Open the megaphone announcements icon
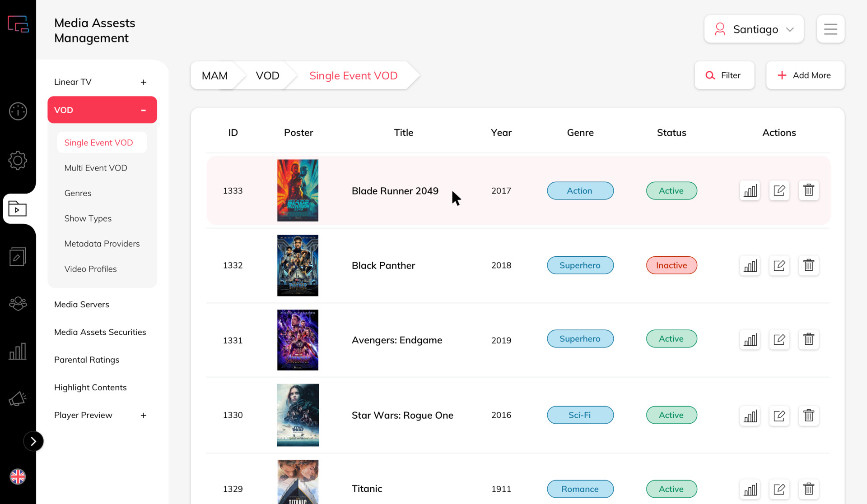 [x=18, y=399]
